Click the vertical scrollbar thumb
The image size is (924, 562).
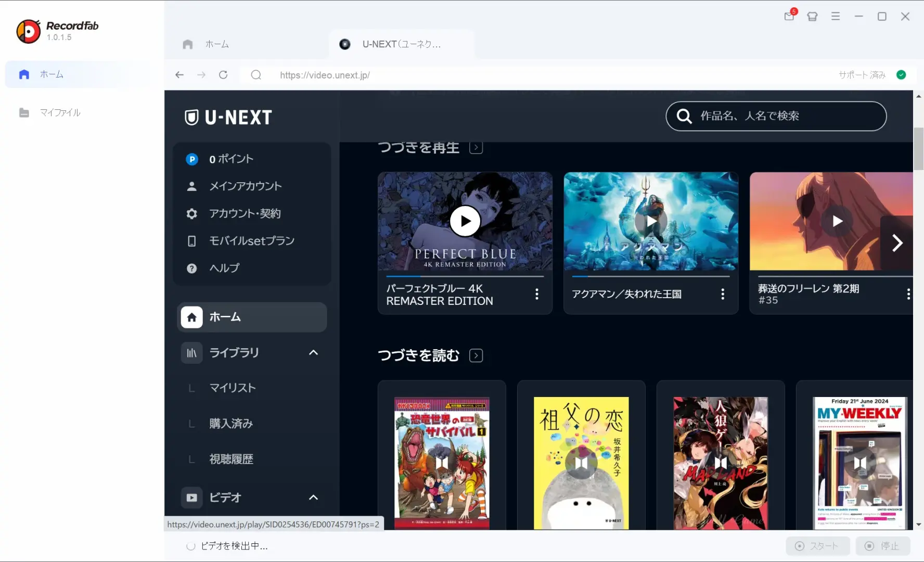click(919, 148)
